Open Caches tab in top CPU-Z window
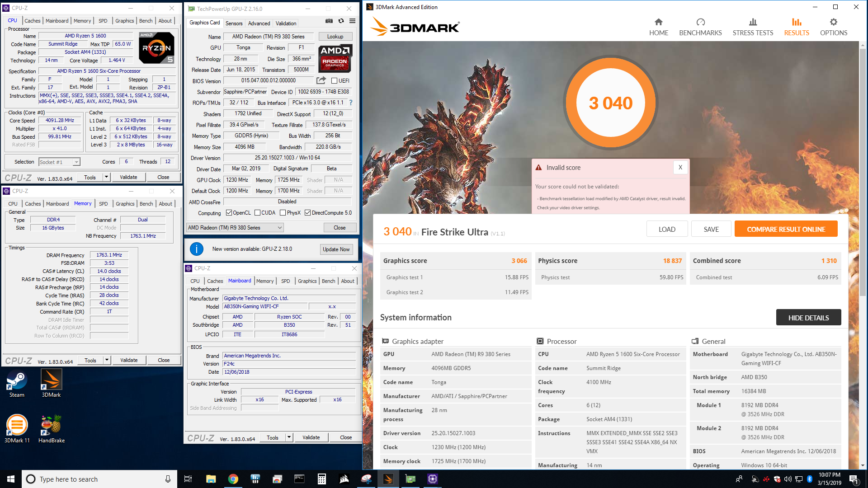 point(32,21)
